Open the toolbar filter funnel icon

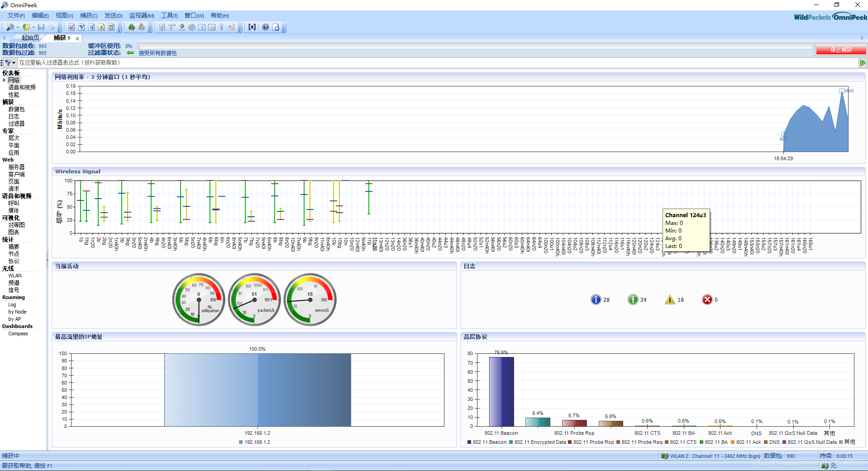click(81, 27)
